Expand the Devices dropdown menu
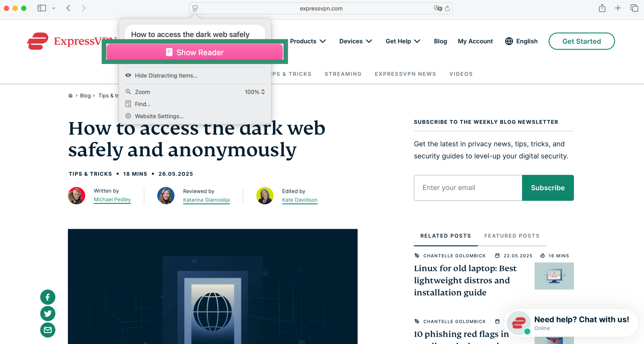The height and width of the screenshot is (344, 644). point(356,41)
